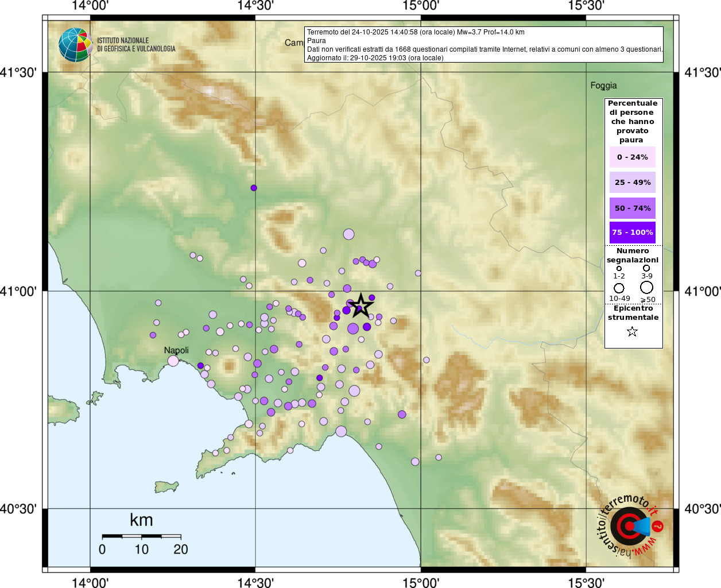Click the epicenter star on the map

360,305
